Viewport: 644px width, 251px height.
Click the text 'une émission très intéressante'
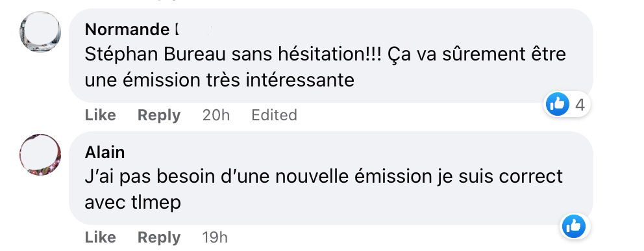pos(219,80)
